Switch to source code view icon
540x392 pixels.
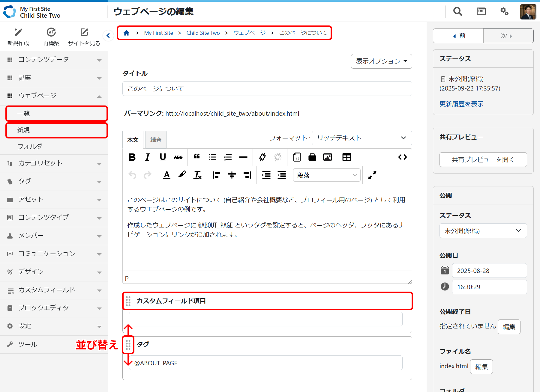click(402, 157)
